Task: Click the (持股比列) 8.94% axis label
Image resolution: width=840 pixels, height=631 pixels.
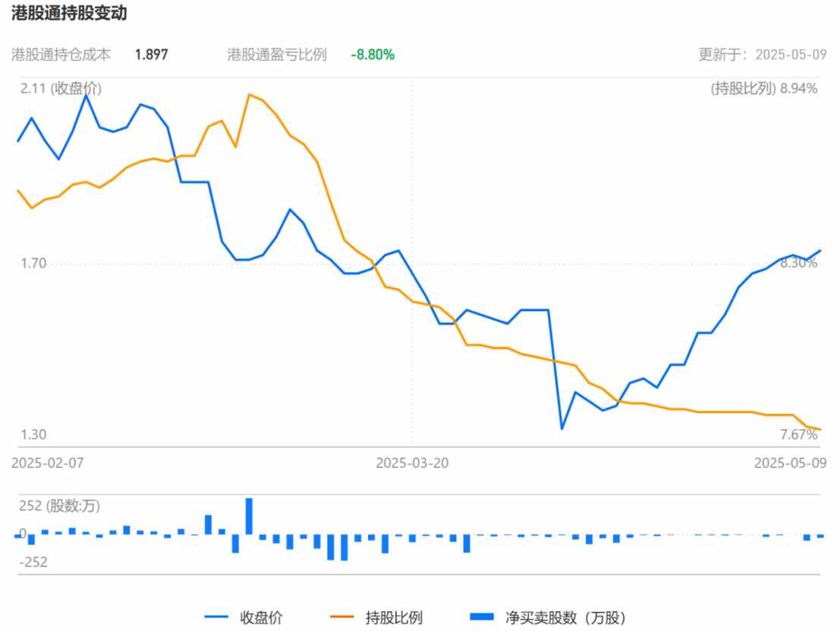Action: [764, 89]
